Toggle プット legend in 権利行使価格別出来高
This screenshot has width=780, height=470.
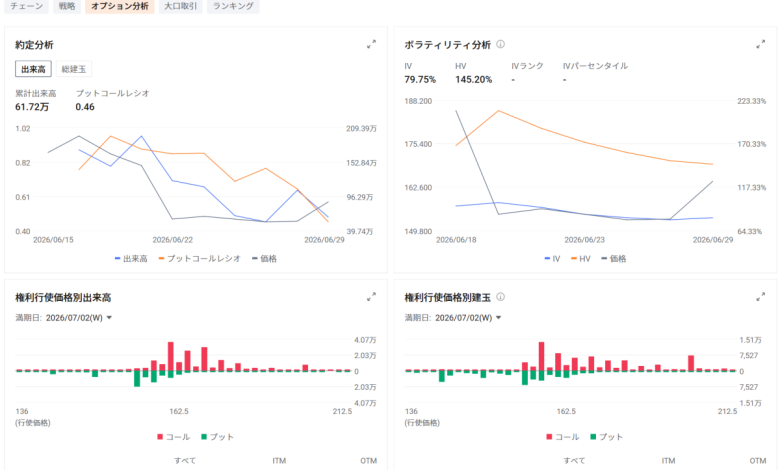[x=217, y=437]
